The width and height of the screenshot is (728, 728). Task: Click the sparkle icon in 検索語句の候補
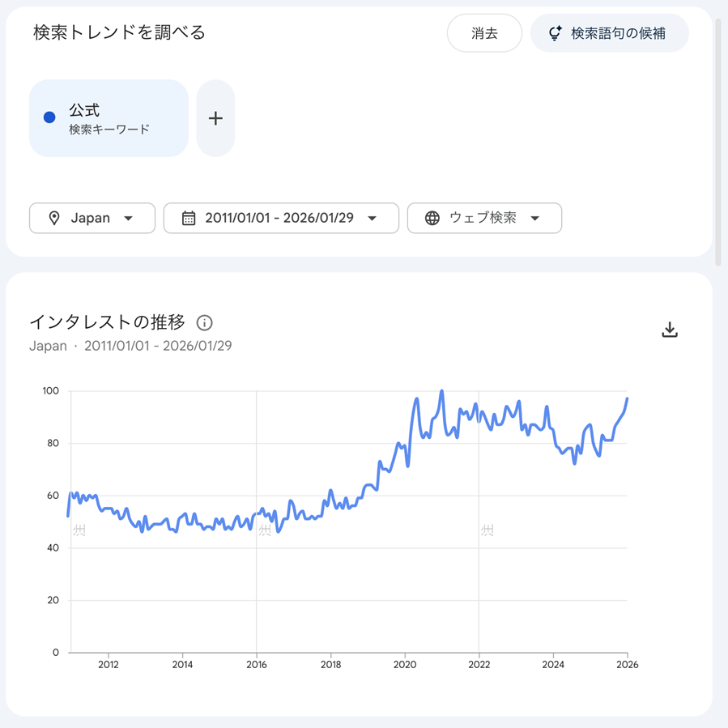(x=555, y=33)
